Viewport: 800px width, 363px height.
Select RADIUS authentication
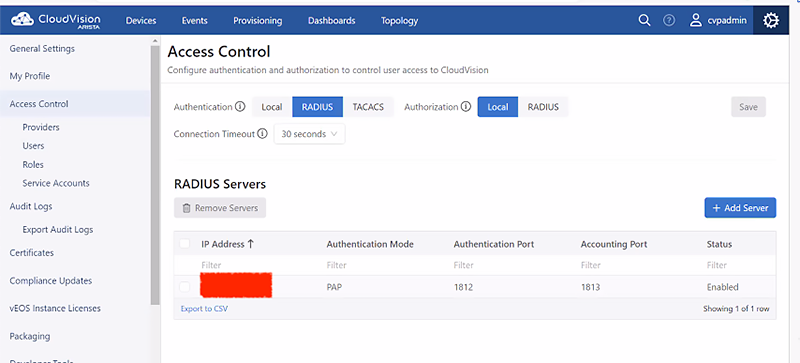[317, 107]
